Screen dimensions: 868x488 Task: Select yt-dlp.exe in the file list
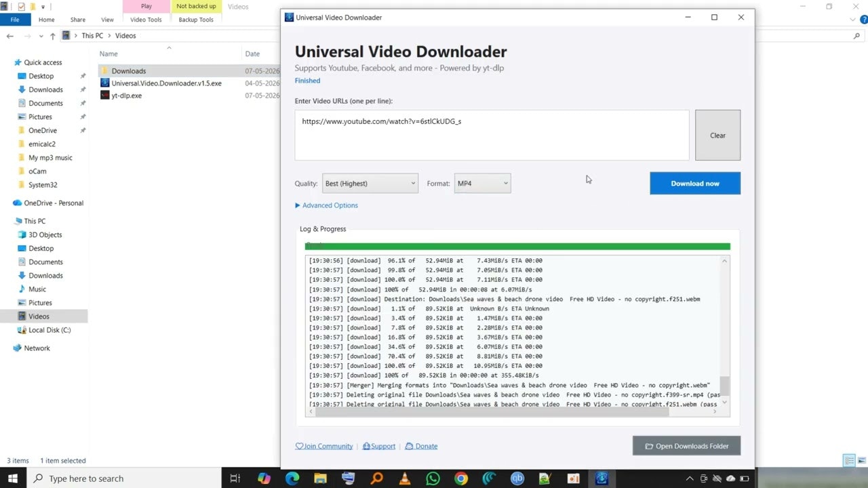pos(126,96)
